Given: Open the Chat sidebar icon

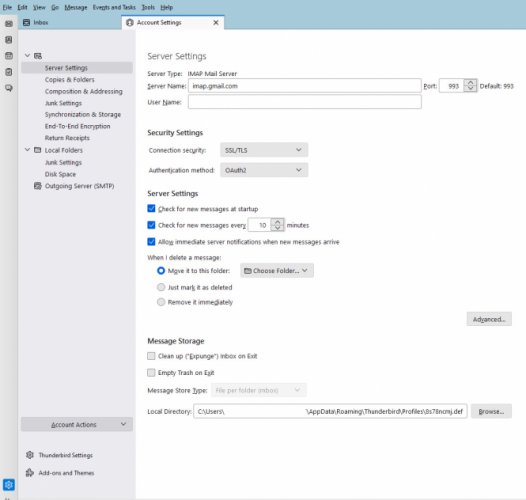Looking at the screenshot, I should [9, 88].
